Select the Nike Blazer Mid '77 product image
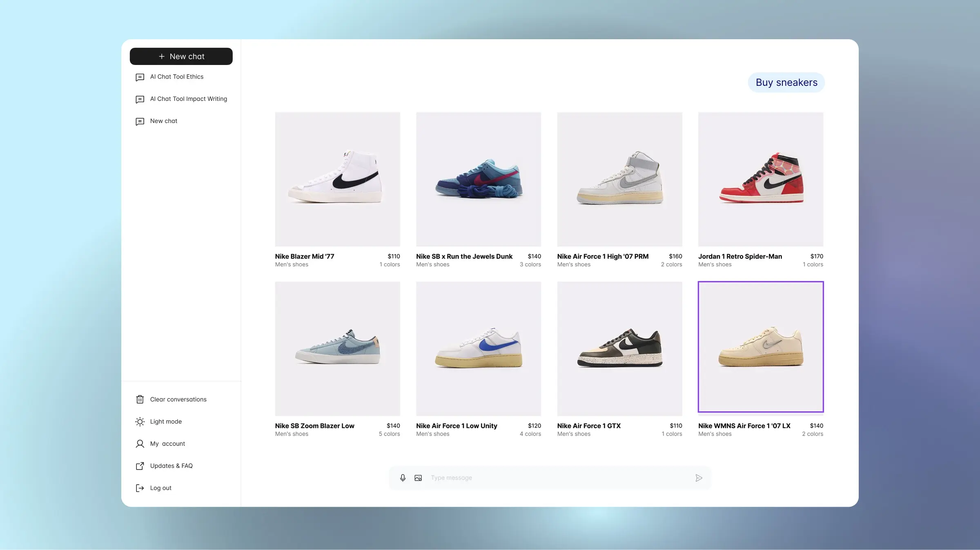 click(x=337, y=179)
